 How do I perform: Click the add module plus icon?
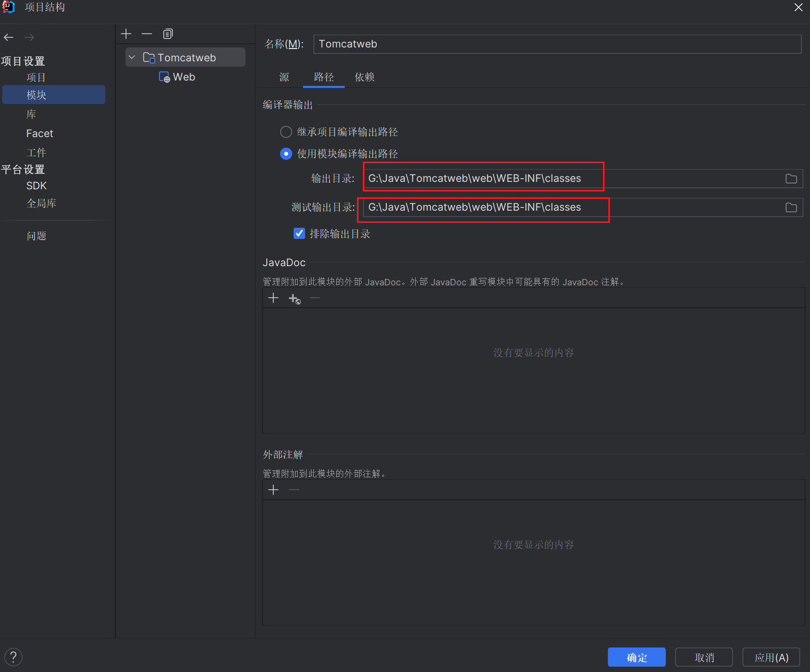pyautogui.click(x=126, y=34)
